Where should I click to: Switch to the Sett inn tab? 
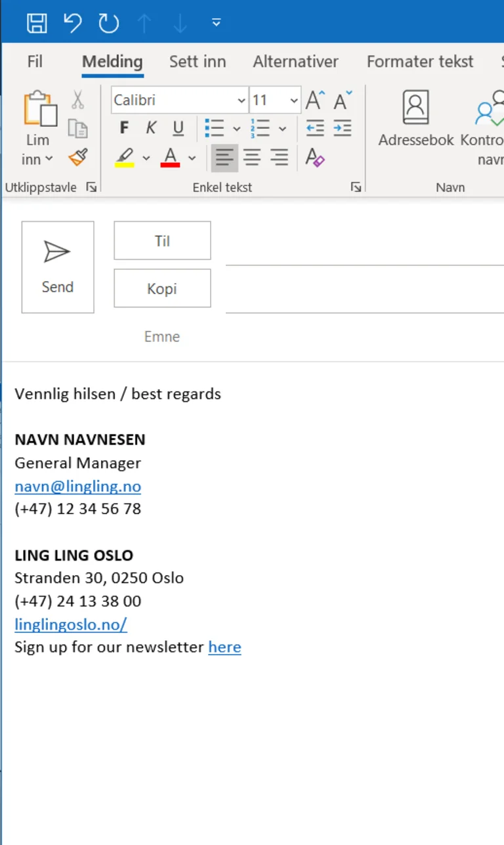[x=198, y=62]
